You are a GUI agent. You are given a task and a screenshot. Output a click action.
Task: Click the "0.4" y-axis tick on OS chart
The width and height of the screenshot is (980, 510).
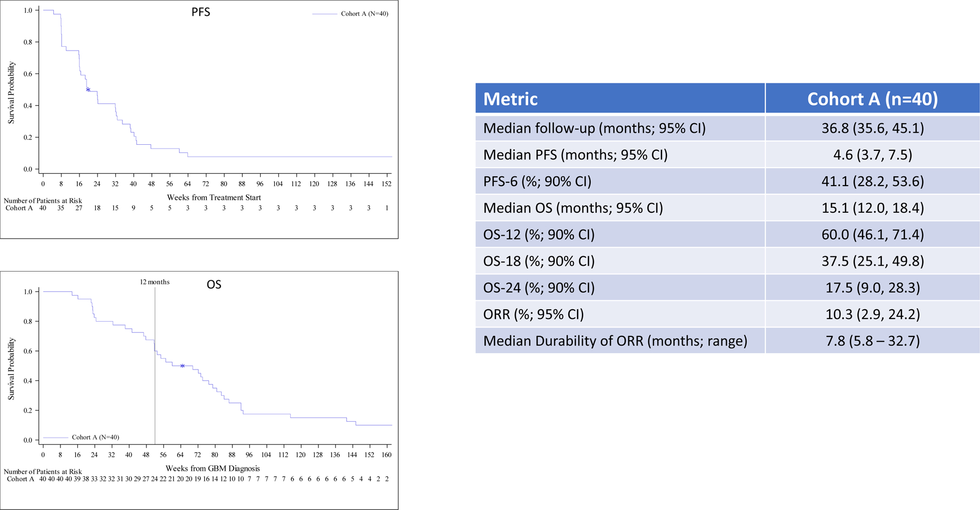(x=28, y=381)
